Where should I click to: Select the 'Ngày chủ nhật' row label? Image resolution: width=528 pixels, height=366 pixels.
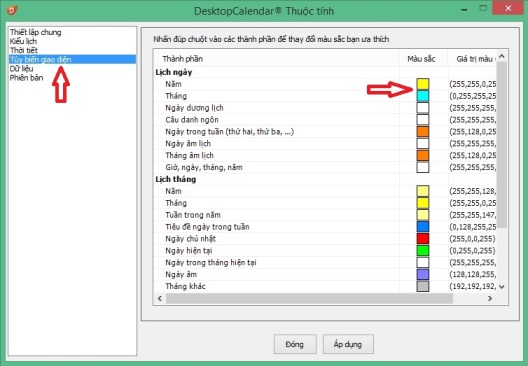[190, 239]
